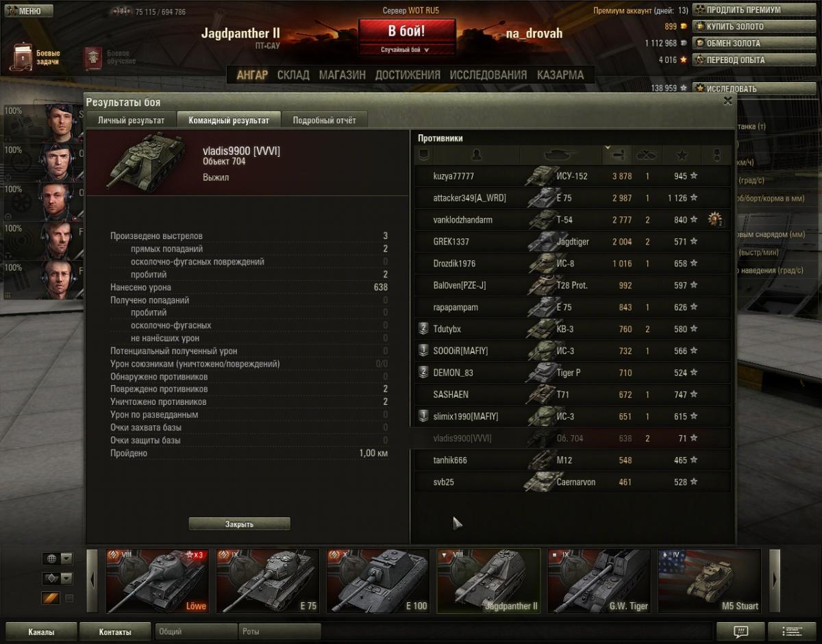Select svb25 Caernarvon row
This screenshot has height=644, width=822.
click(573, 482)
